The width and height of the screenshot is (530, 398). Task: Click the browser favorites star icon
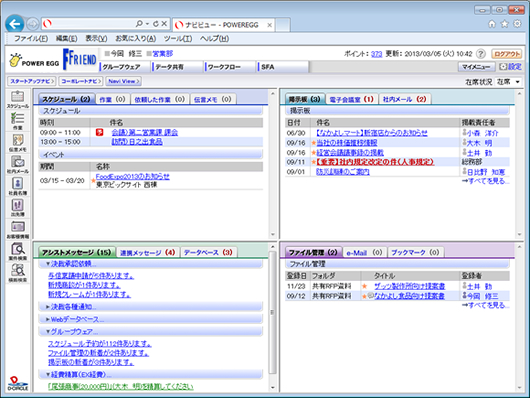coord(504,24)
